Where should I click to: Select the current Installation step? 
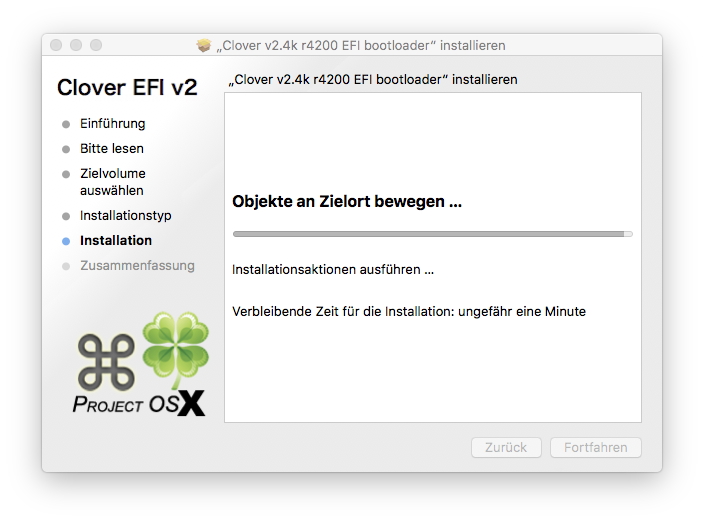click(x=116, y=241)
